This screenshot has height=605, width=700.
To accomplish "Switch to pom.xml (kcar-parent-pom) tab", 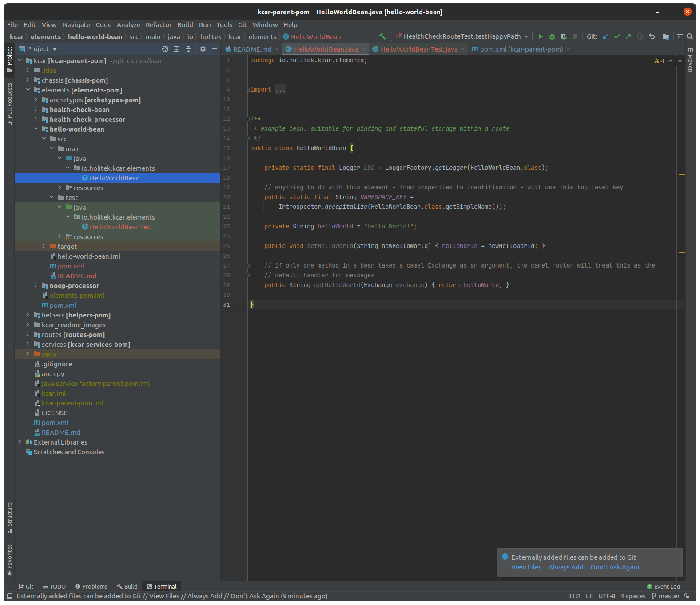I will [521, 49].
